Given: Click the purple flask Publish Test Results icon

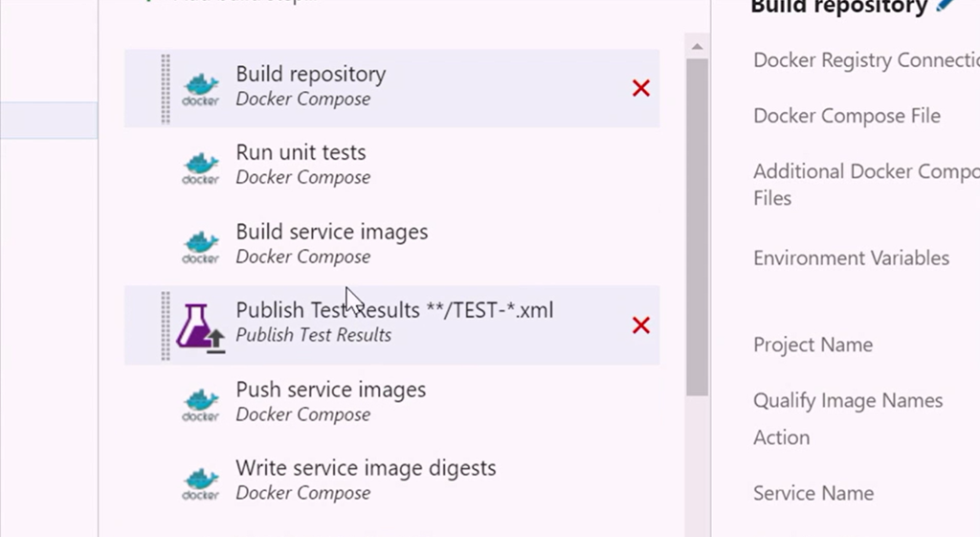Looking at the screenshot, I should (199, 326).
